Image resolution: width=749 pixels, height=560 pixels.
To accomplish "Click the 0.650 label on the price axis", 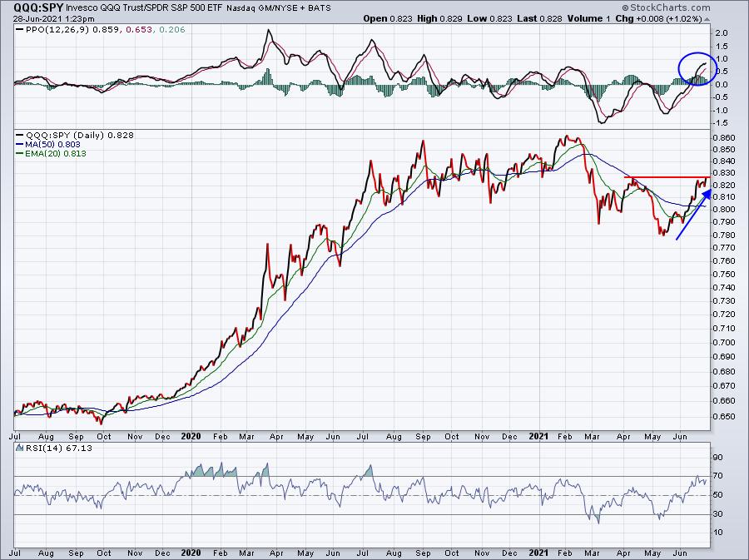I will 724,416.
